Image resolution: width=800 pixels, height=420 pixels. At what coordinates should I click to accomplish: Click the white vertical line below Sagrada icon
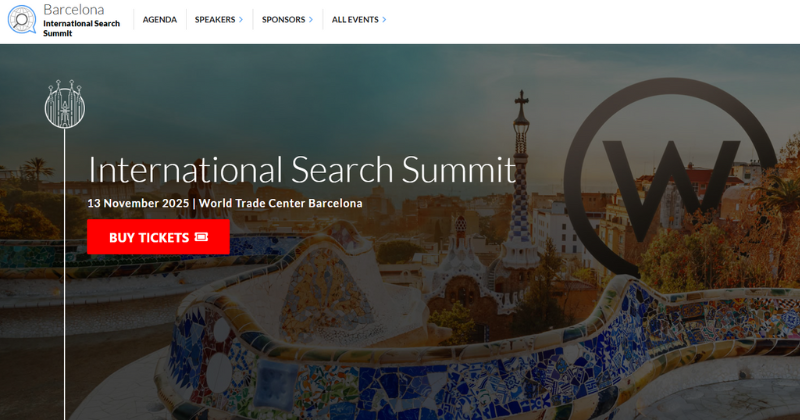(x=64, y=274)
